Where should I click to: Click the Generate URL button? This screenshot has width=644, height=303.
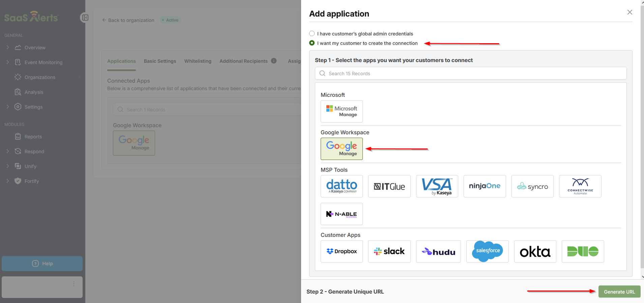coord(619,292)
